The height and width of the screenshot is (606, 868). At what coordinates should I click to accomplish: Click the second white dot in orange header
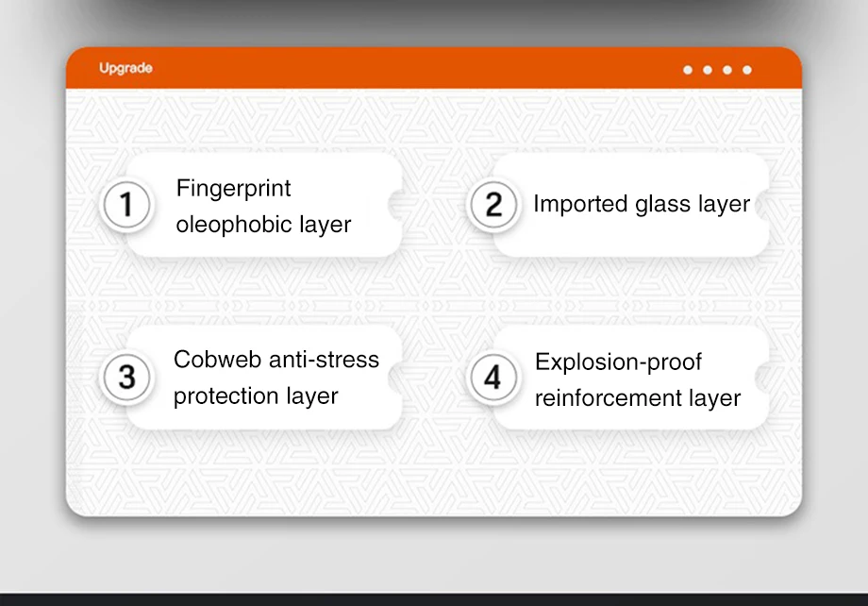pyautogui.click(x=707, y=70)
